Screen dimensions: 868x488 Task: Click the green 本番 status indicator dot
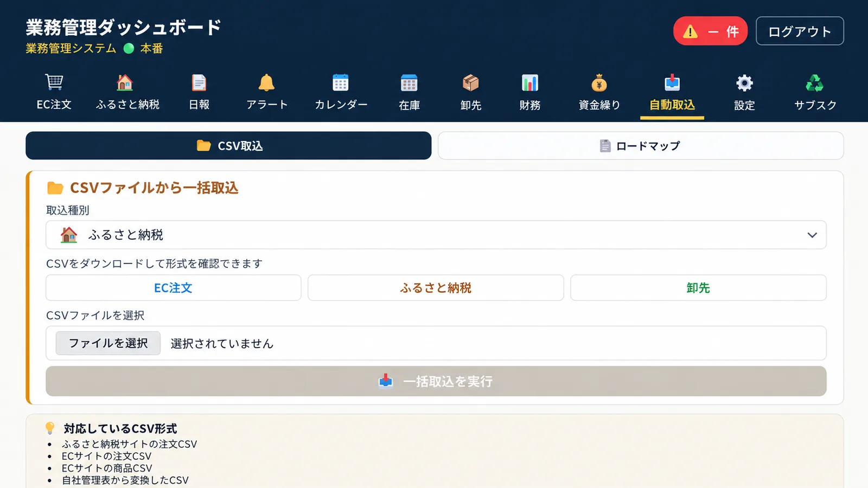coord(129,48)
